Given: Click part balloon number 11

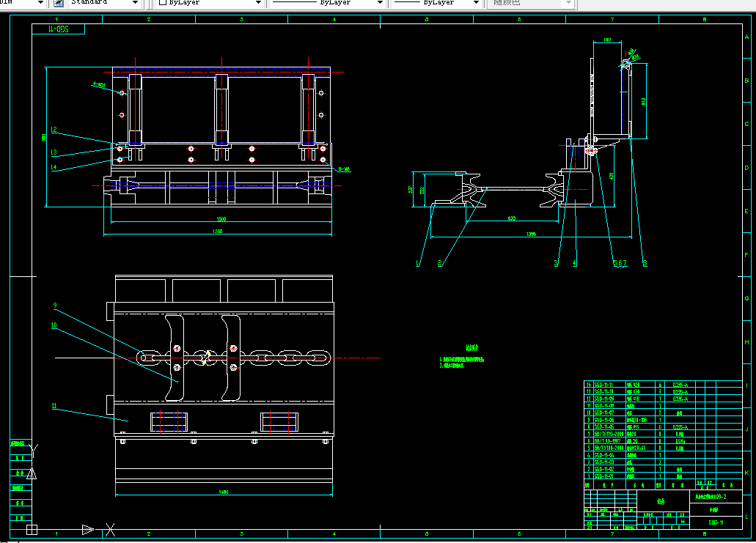Looking at the screenshot, I should pyautogui.click(x=54, y=406).
